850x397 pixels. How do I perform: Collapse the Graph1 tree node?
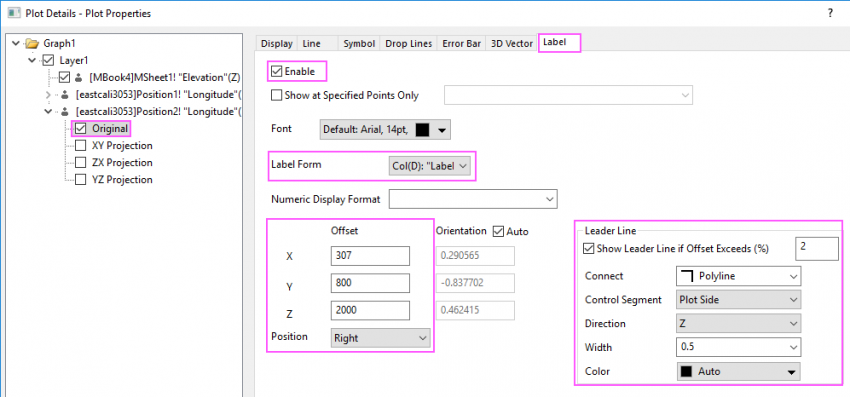point(15,43)
